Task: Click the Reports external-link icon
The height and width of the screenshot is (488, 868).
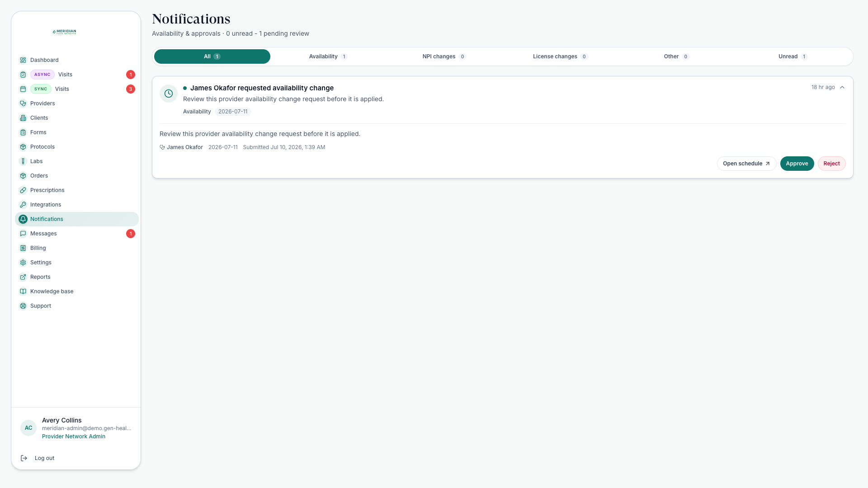Action: click(x=23, y=277)
